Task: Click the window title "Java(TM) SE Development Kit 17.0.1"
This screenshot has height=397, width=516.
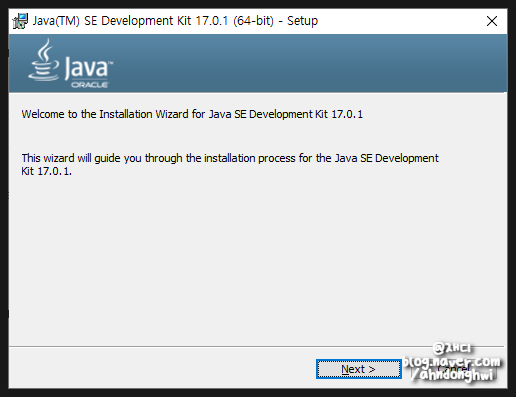Action: click(x=175, y=21)
